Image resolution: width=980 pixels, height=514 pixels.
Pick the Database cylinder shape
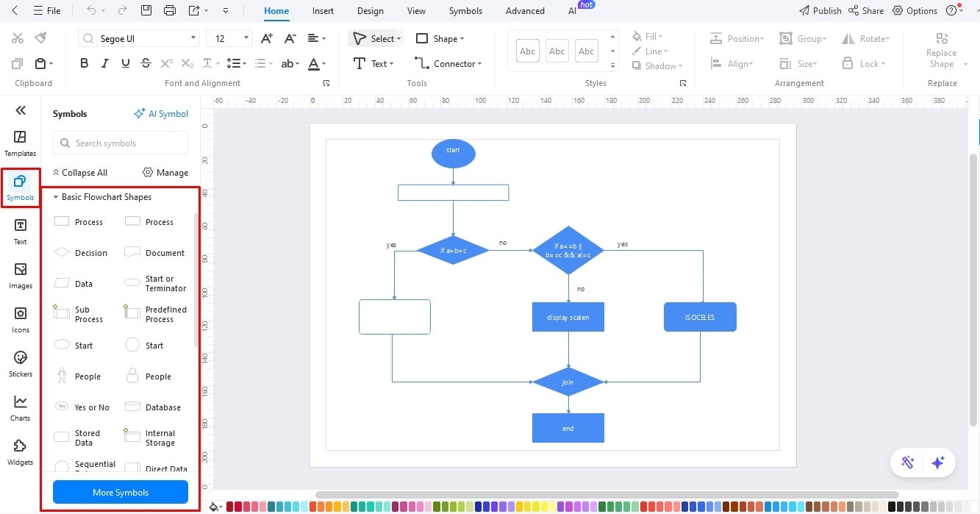[x=153, y=407]
